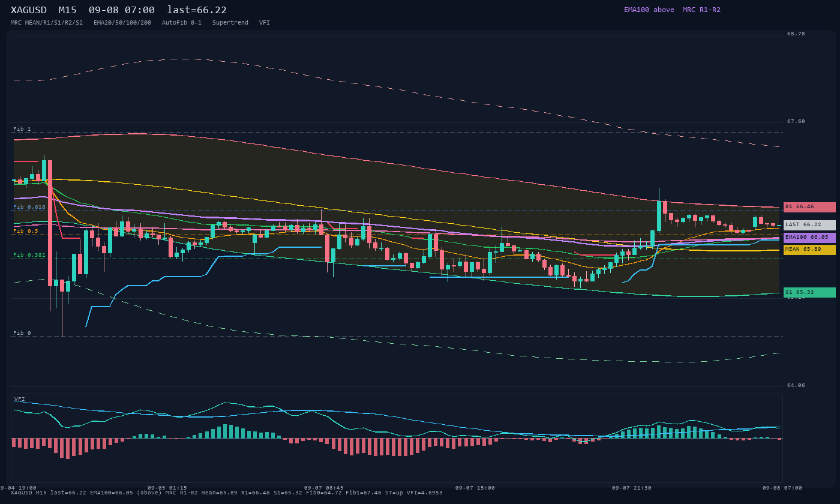Click the 09-08 07:00 time axis label
Image resolution: width=840 pixels, height=504 pixels.
click(x=782, y=488)
